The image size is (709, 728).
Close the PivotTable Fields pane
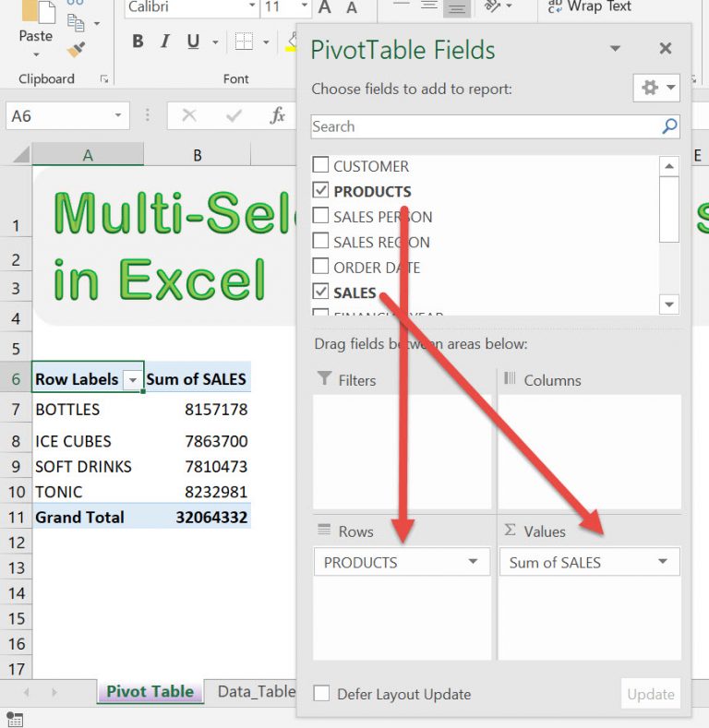pyautogui.click(x=665, y=49)
